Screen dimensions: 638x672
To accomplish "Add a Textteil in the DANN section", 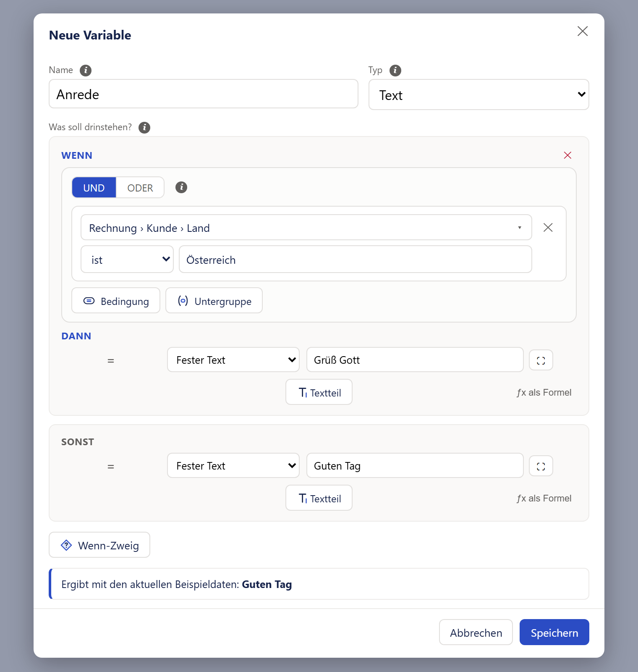I will [319, 392].
